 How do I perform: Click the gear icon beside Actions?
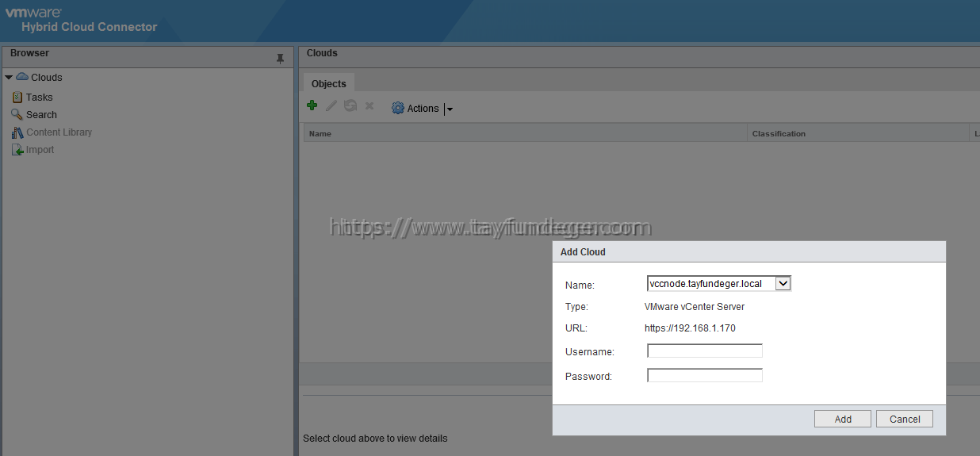tap(398, 108)
